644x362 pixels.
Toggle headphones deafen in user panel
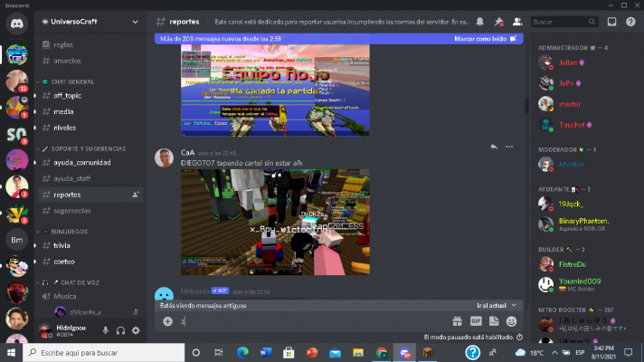120,330
